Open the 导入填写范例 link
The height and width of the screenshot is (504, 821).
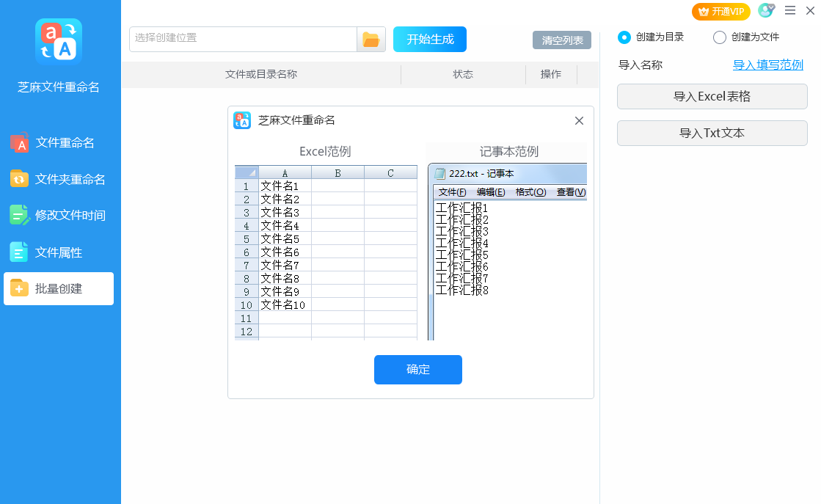[x=767, y=65]
